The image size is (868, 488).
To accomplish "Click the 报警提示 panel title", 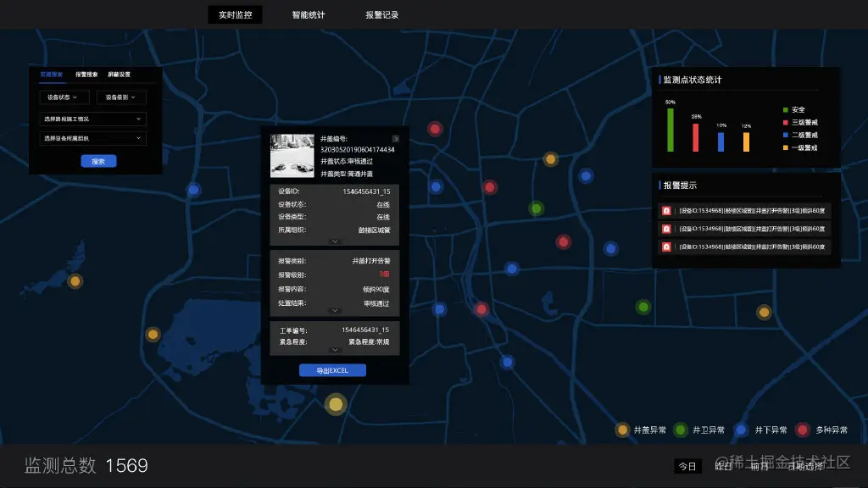I will point(680,186).
